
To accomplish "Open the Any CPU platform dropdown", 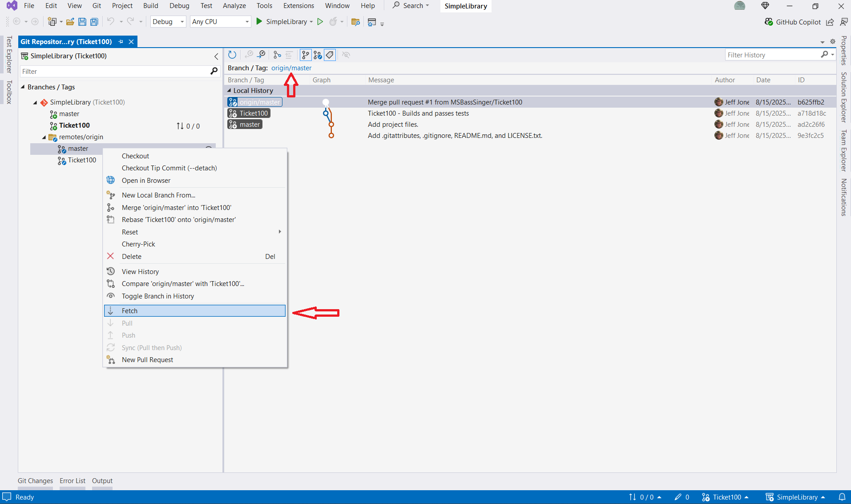I will click(221, 21).
